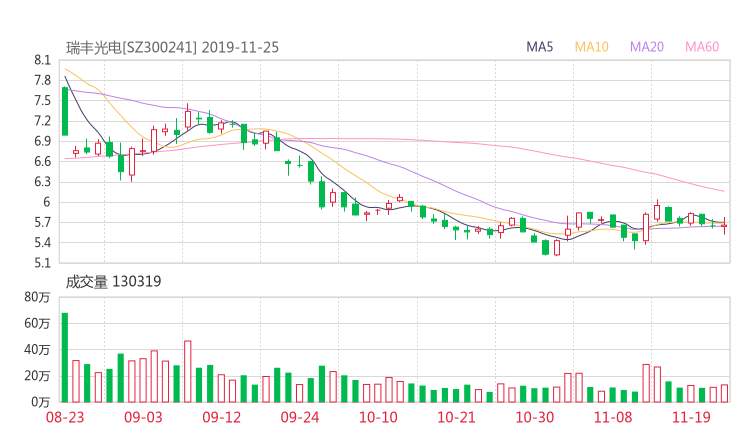Click the 09-03 date label
740x440 pixels.
pos(143,417)
